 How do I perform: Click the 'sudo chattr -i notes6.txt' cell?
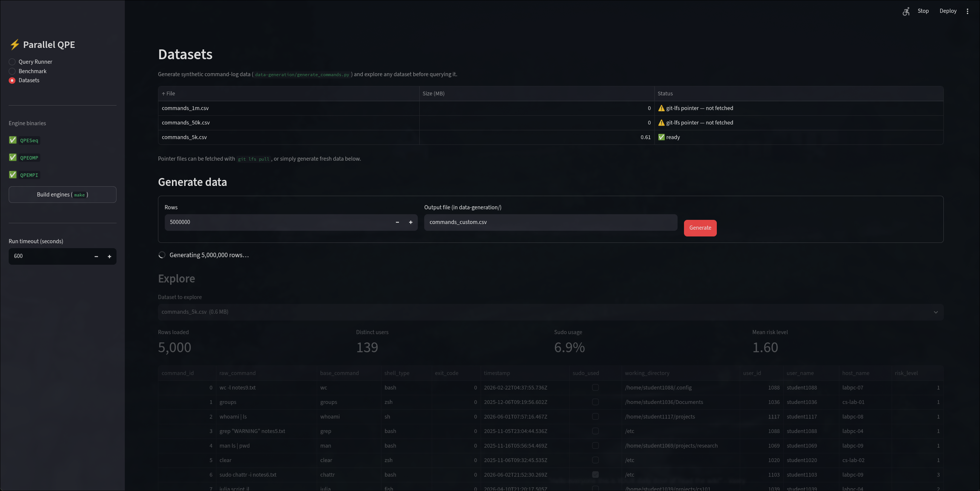click(266, 475)
